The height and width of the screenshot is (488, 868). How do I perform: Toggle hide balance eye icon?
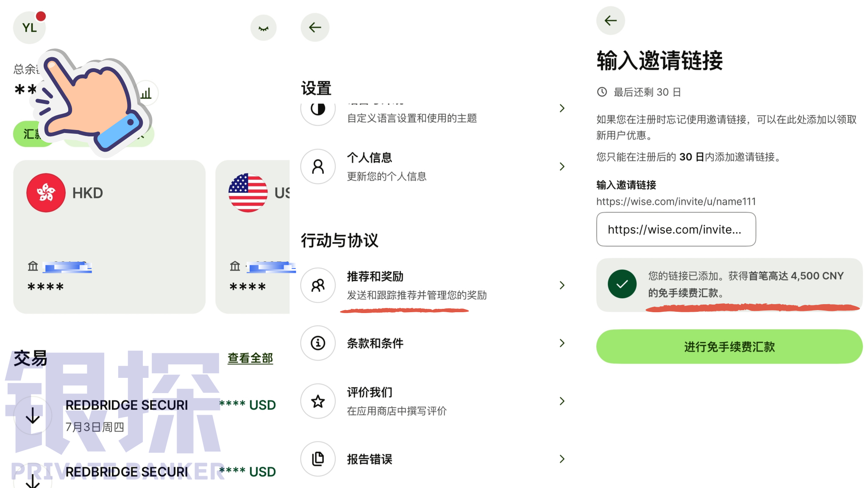(263, 28)
